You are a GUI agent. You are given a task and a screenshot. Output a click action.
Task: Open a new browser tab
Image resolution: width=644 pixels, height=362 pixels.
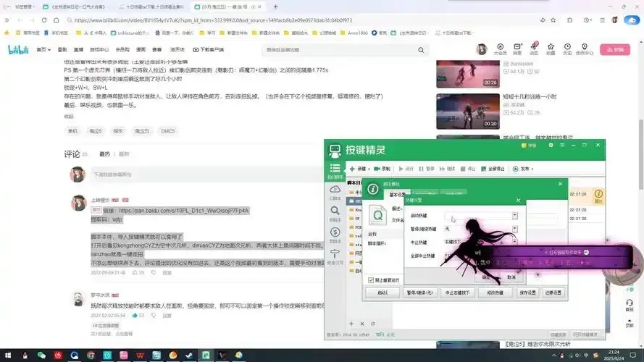[x=275, y=7]
